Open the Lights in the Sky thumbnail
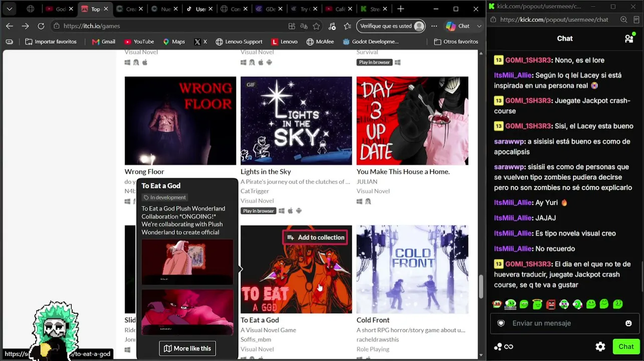Image resolution: width=644 pixels, height=361 pixels. (296, 121)
